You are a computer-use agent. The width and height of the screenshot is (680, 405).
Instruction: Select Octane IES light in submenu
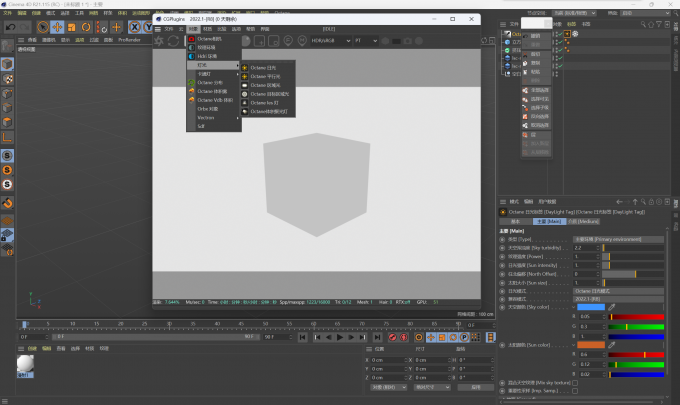[268, 103]
